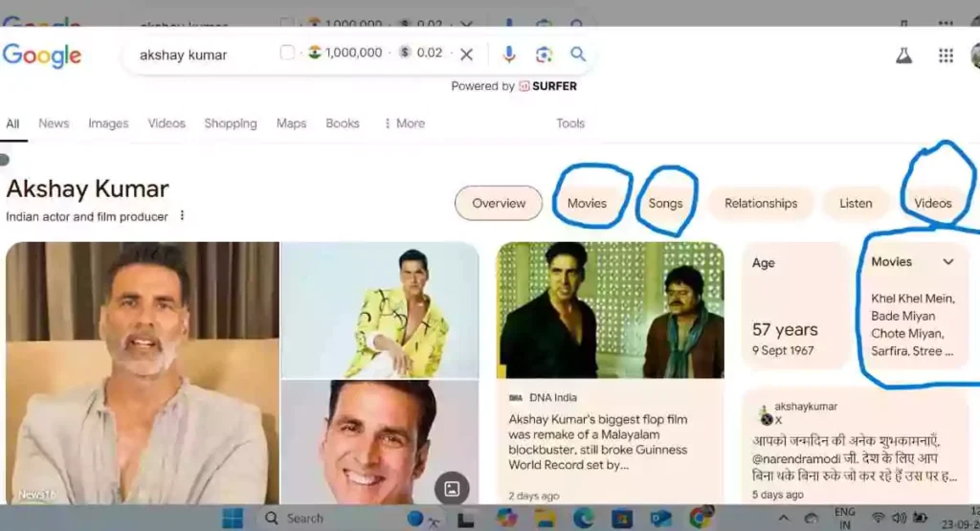Click the India flag volume icon

tap(314, 52)
